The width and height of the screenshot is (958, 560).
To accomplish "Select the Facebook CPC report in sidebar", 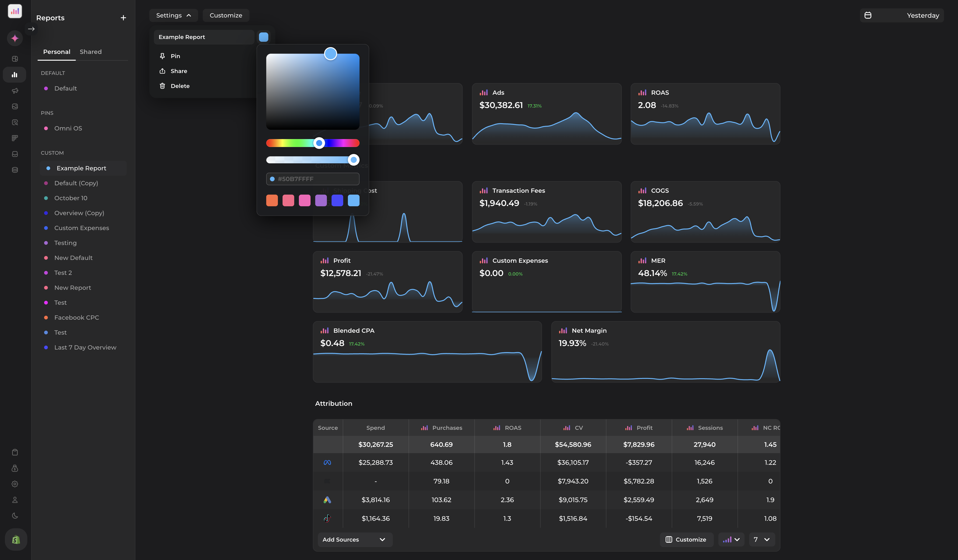I will [x=77, y=317].
